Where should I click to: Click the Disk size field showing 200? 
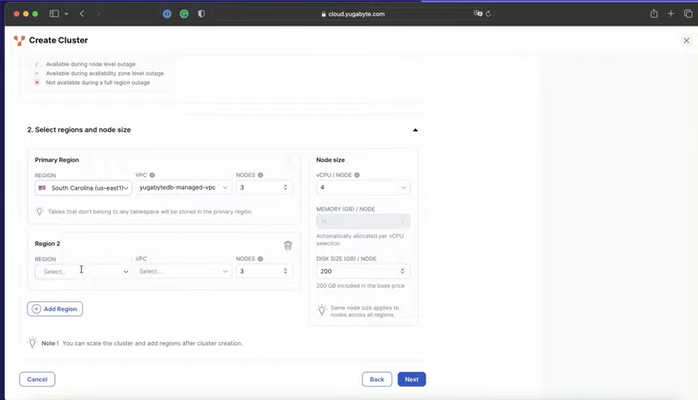[x=363, y=271]
